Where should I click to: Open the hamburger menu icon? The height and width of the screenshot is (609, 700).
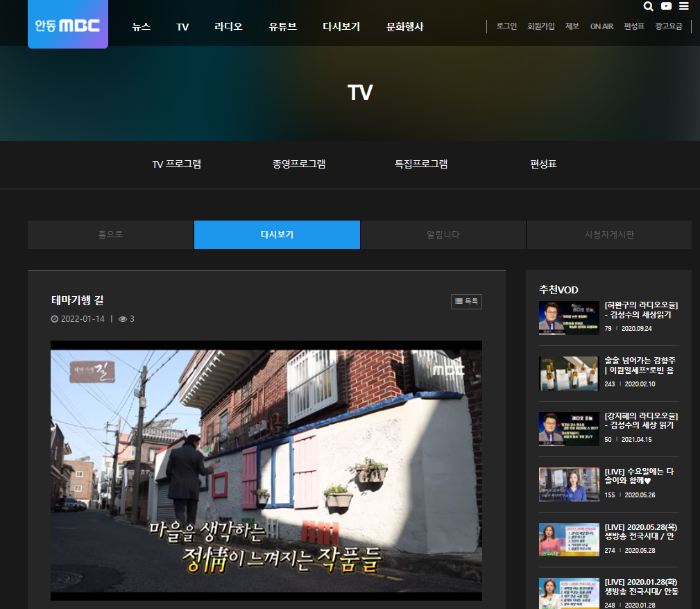(x=684, y=6)
